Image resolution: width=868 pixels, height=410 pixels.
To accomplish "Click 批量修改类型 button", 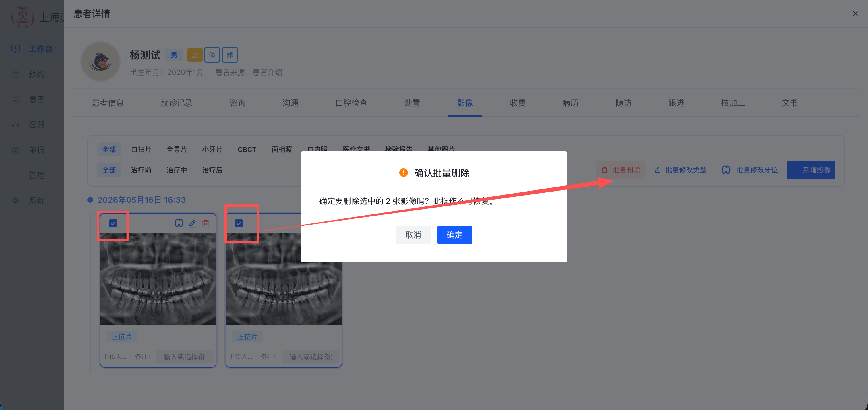I will (680, 170).
